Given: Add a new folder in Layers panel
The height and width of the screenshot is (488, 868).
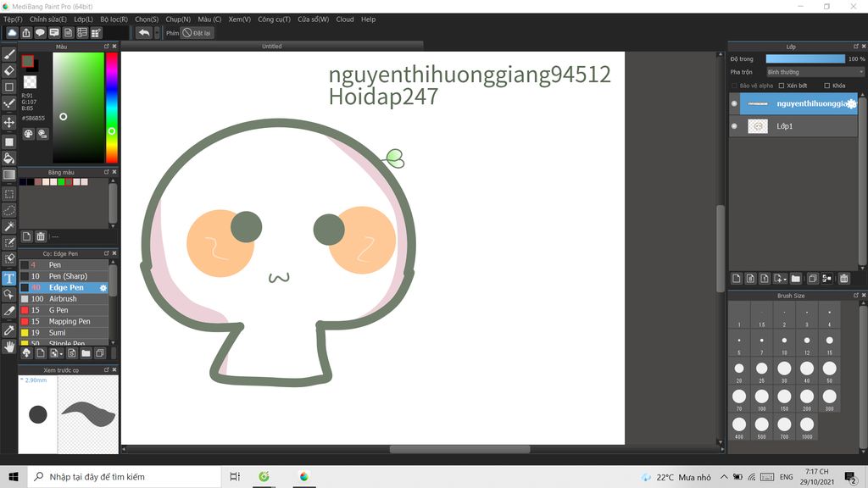Looking at the screenshot, I should (x=795, y=278).
